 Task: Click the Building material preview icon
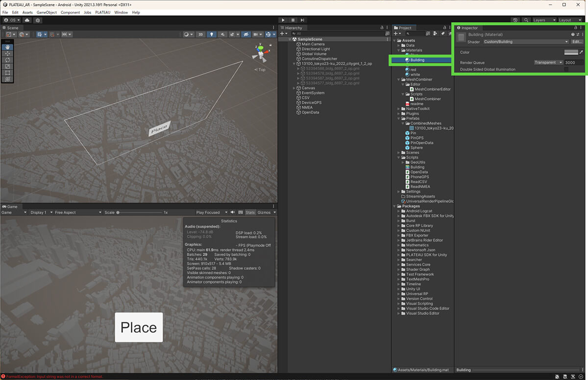461,38
